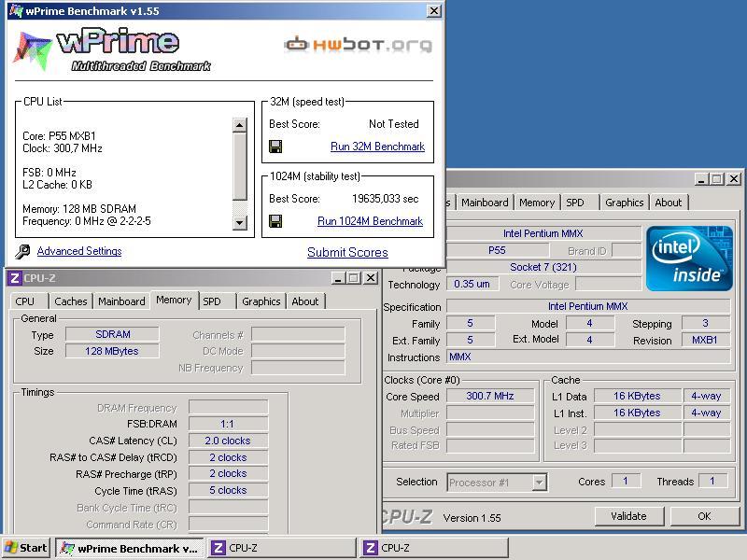Maximize the CPU-Z memory window
The image size is (747, 560).
click(x=354, y=277)
